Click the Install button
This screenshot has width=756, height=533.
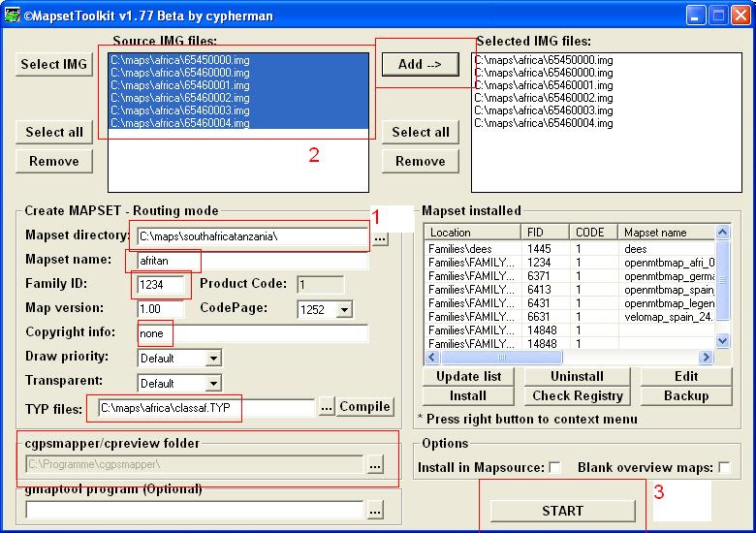pos(468,395)
